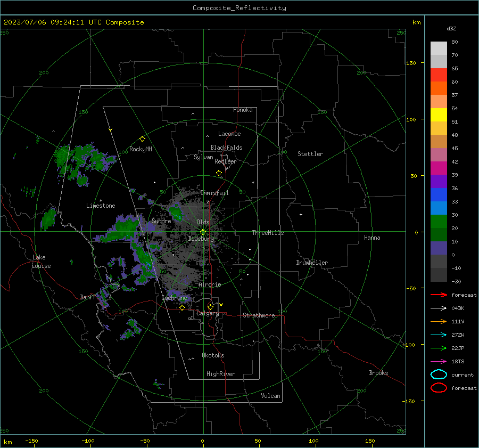Click the Ponoka city label
This screenshot has width=479, height=448.
(243, 110)
